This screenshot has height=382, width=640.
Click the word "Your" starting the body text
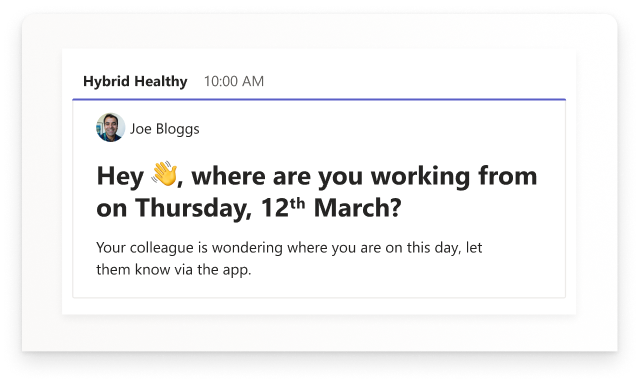click(x=111, y=248)
